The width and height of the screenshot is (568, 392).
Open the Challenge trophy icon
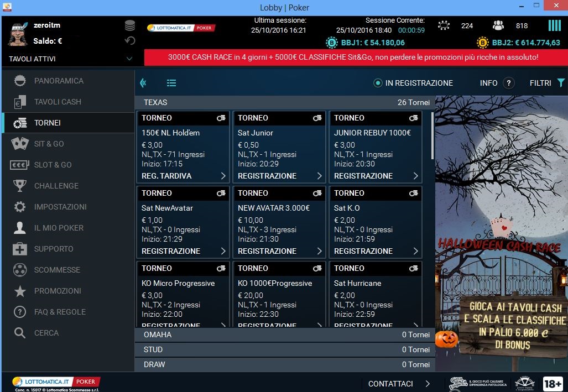[x=20, y=186]
